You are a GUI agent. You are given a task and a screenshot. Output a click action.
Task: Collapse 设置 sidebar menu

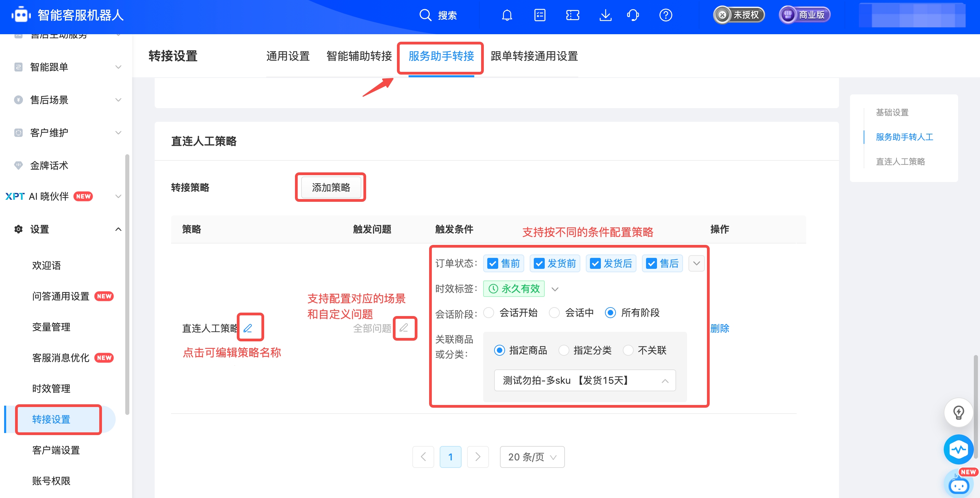click(x=118, y=229)
